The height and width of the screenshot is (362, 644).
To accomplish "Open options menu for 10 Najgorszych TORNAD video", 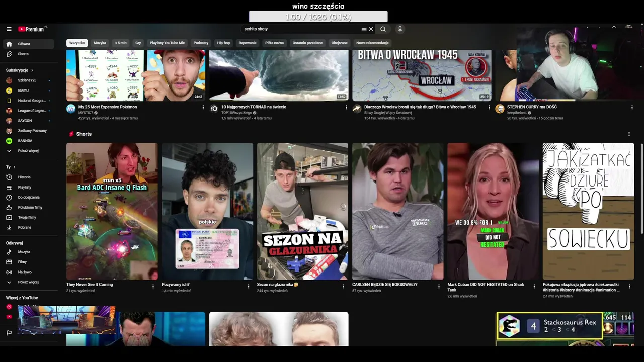I will pyautogui.click(x=346, y=107).
